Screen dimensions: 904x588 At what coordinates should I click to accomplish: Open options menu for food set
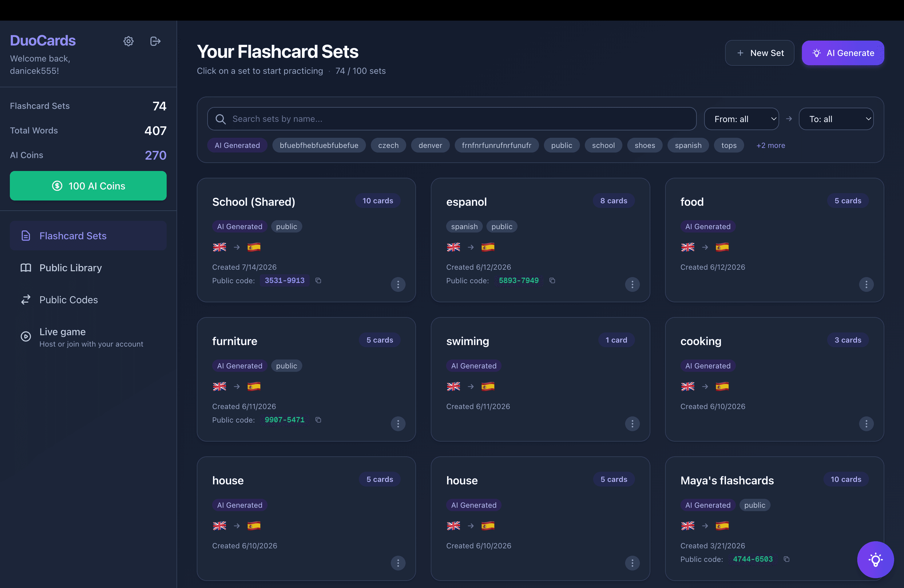(866, 284)
